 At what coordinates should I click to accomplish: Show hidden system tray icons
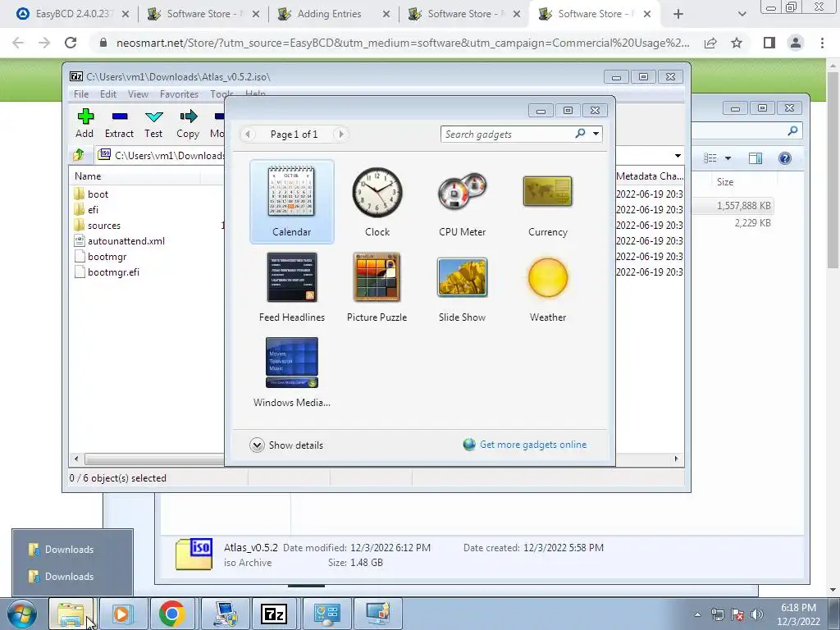(697, 614)
